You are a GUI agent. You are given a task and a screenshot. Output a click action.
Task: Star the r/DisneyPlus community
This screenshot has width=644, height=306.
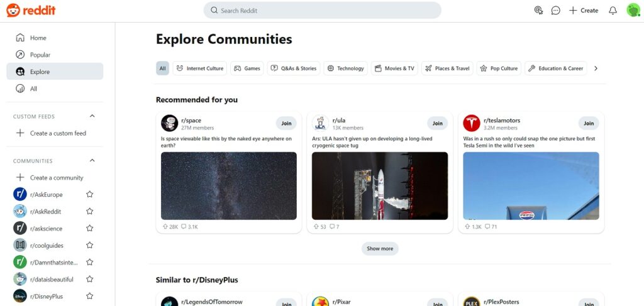point(89,297)
